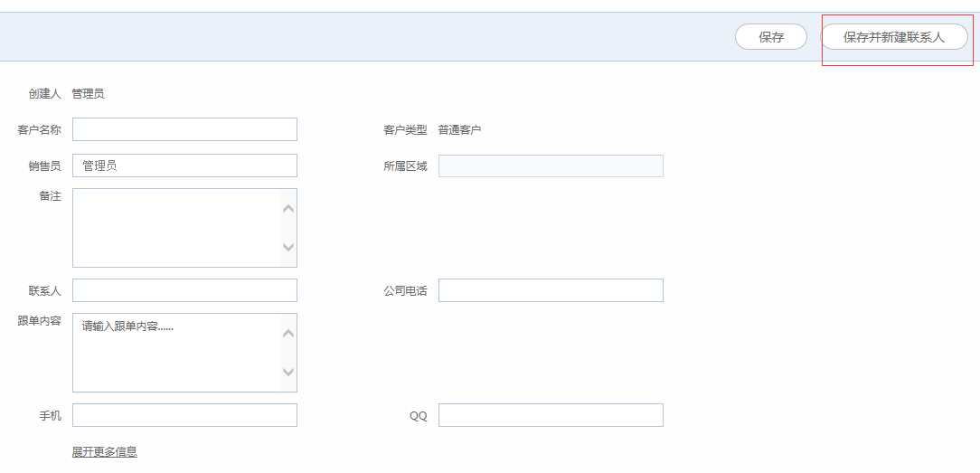Click the 公司电话 field label
The image size is (980, 473).
pyautogui.click(x=405, y=291)
